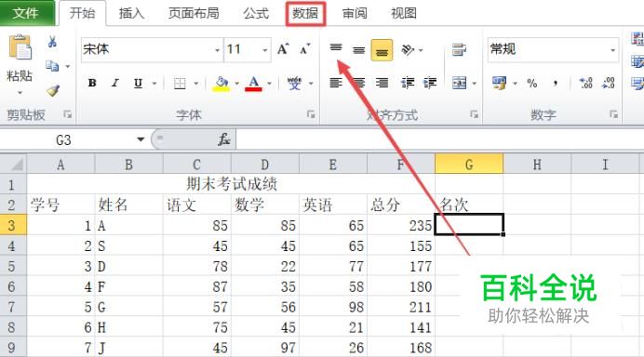
Task: Switch to the 插入 Insert tab
Action: (131, 14)
